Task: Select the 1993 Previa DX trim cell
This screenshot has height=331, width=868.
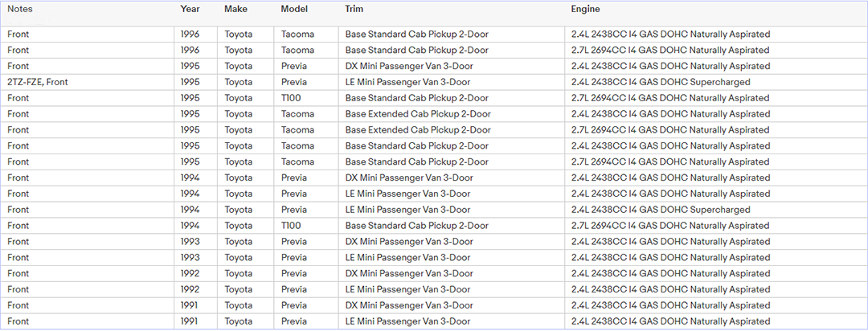Action: (x=408, y=241)
